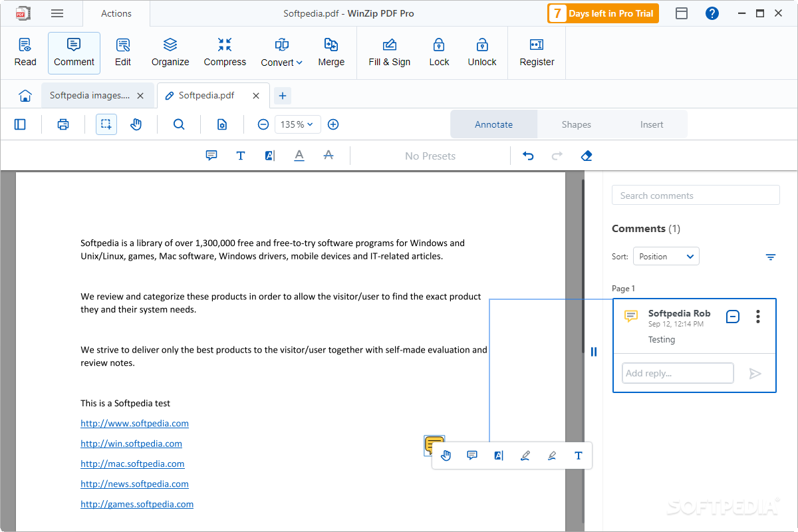Image resolution: width=798 pixels, height=532 pixels.
Task: Open the hamburger main menu
Action: click(57, 13)
